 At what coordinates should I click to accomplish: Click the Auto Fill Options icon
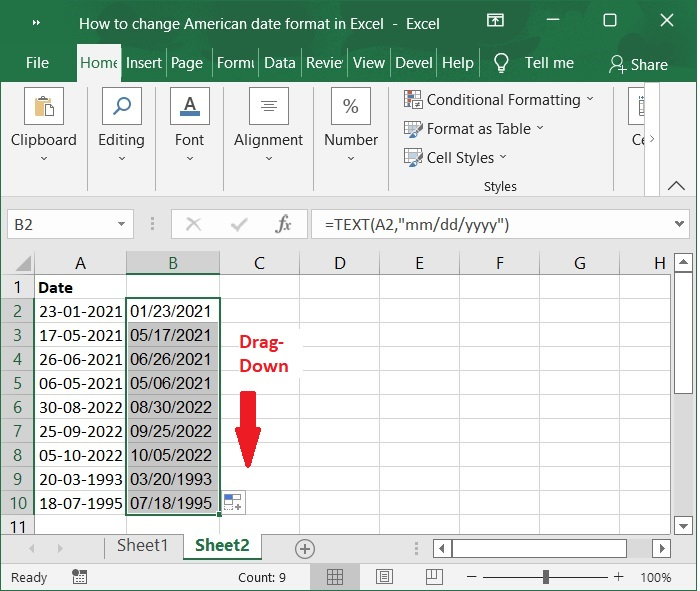(x=233, y=503)
